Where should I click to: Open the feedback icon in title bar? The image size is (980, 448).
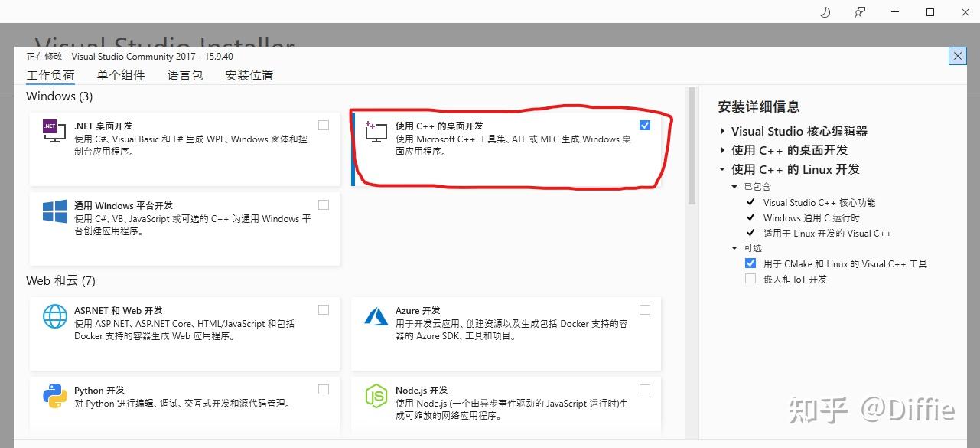[x=861, y=12]
